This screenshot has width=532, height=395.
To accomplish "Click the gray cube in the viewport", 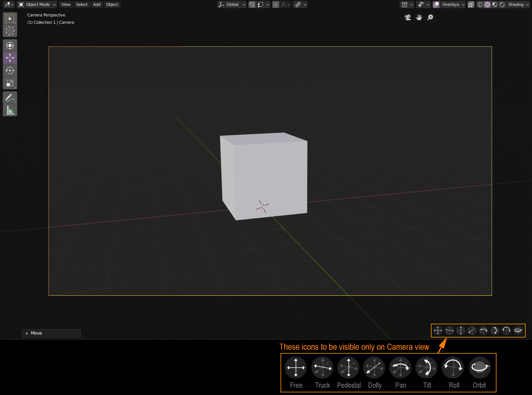I will [x=264, y=176].
